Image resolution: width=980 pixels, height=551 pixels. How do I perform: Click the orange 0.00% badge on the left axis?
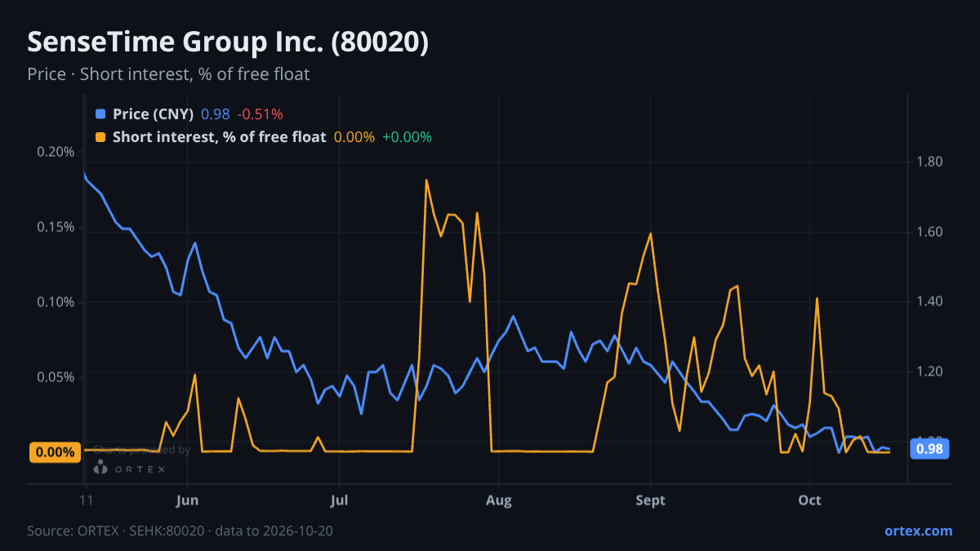tap(56, 452)
